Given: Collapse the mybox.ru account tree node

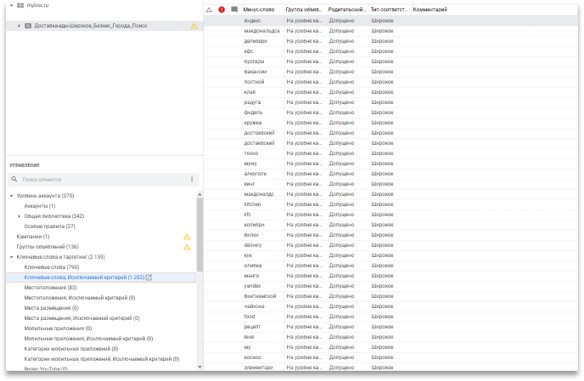Looking at the screenshot, I should (12, 6).
